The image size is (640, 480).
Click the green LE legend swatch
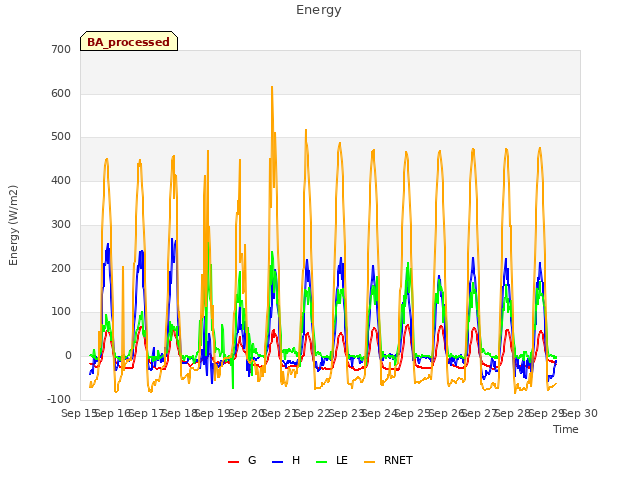pyautogui.click(x=322, y=462)
